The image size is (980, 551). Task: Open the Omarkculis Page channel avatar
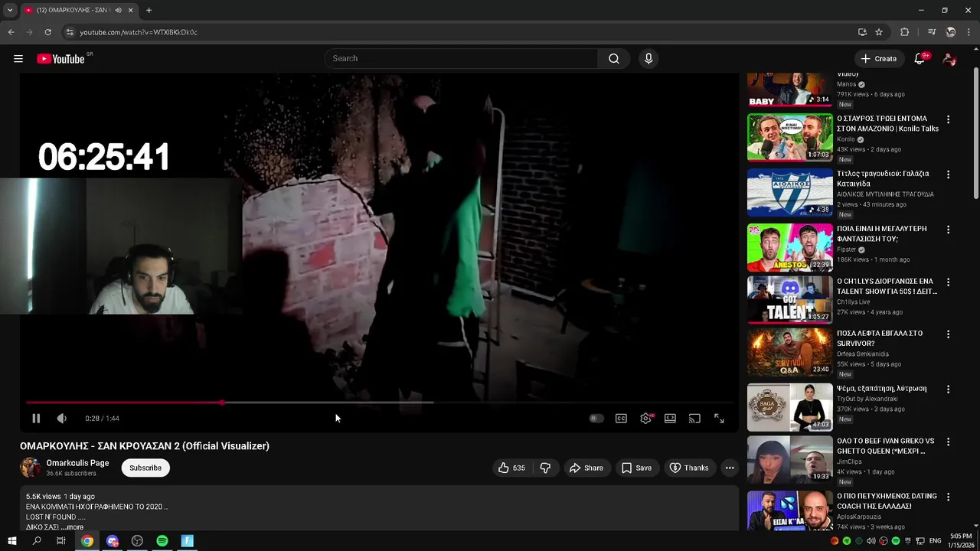pyautogui.click(x=31, y=468)
